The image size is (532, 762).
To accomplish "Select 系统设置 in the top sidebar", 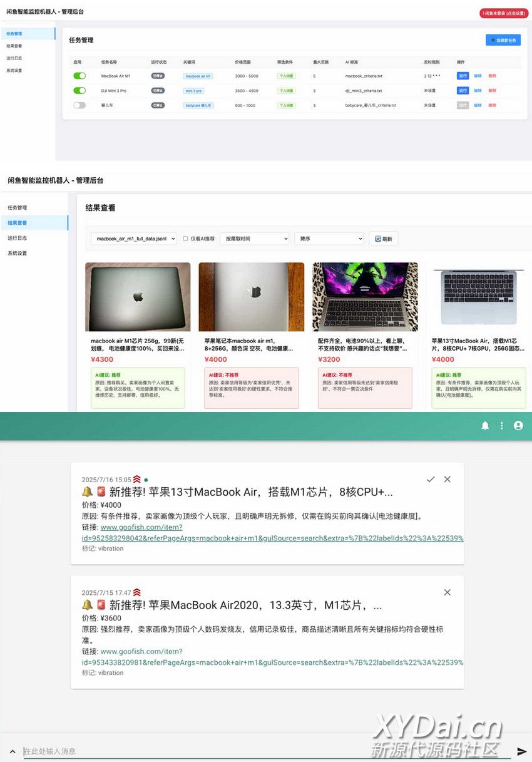I will 14,70.
